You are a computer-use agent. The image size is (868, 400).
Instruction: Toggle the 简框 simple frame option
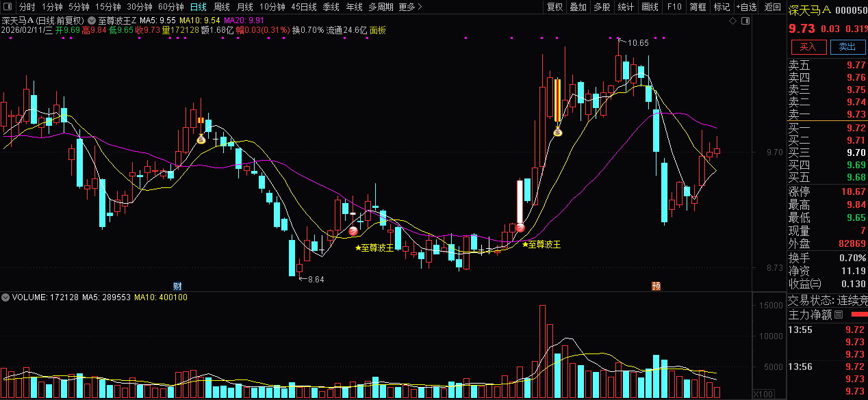[698, 7]
